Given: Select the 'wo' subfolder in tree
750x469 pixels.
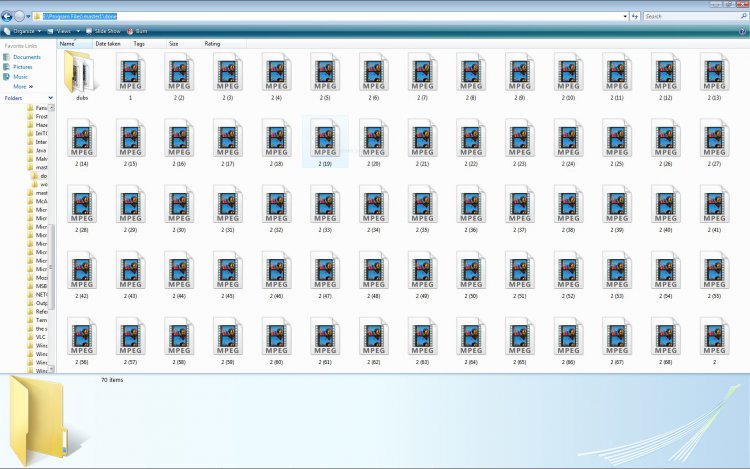Looking at the screenshot, I should pyautogui.click(x=39, y=185).
